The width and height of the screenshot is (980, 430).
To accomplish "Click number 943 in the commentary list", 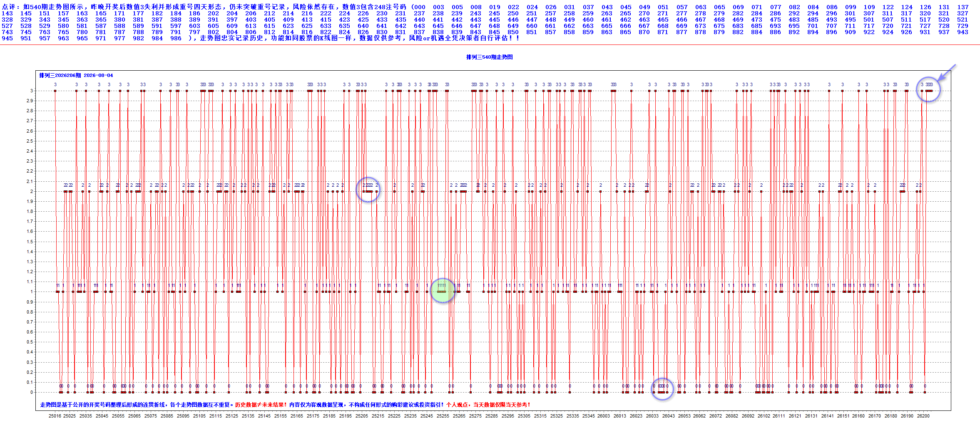I will pyautogui.click(x=963, y=32).
